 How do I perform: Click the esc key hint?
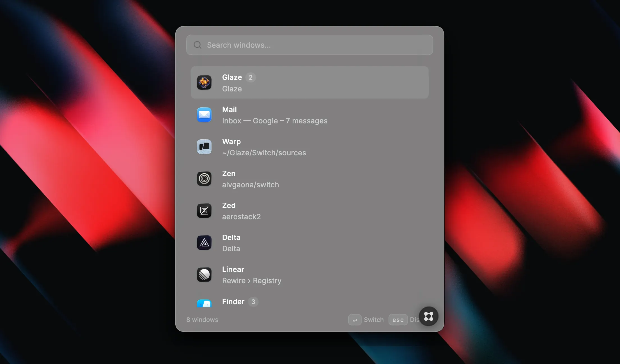(x=398, y=320)
